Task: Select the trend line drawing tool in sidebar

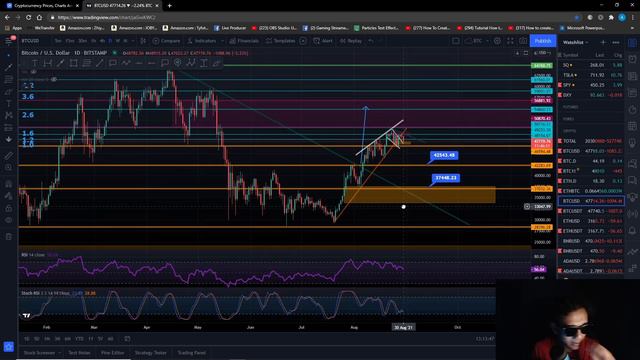Action: [x=9, y=67]
